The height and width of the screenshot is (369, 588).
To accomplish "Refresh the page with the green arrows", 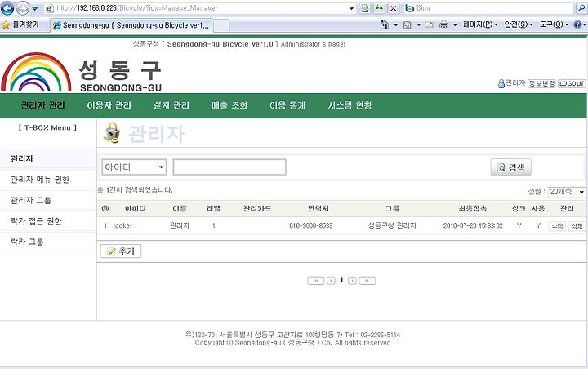I will [x=379, y=8].
